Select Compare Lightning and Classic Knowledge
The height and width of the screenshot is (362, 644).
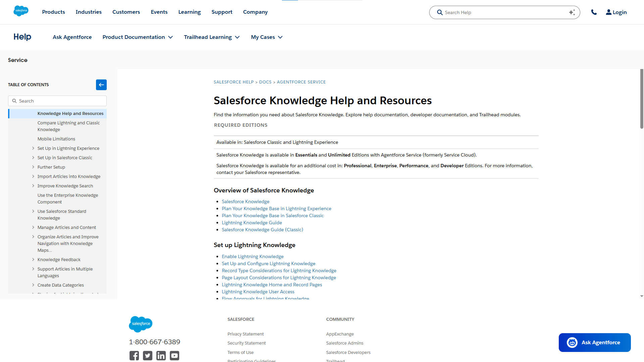point(69,126)
